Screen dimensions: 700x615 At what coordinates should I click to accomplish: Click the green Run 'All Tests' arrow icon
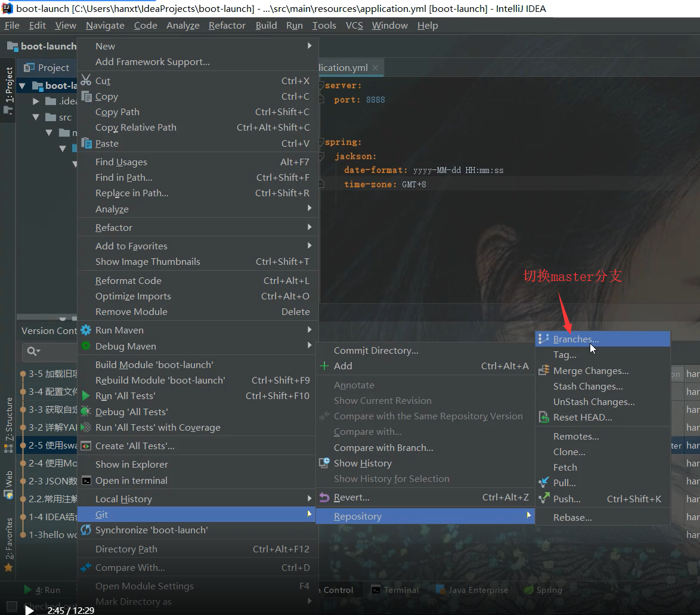pos(86,395)
